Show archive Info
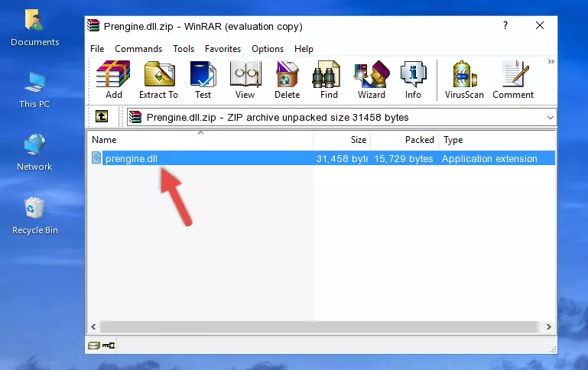The width and height of the screenshot is (588, 370). tap(413, 80)
